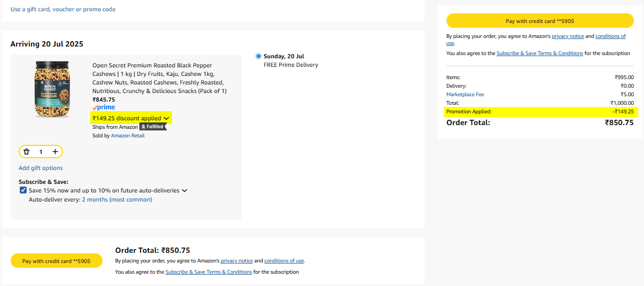Viewport: 644px width, 286px height.
Task: Click the ₹845.75 item price
Action: pos(104,99)
